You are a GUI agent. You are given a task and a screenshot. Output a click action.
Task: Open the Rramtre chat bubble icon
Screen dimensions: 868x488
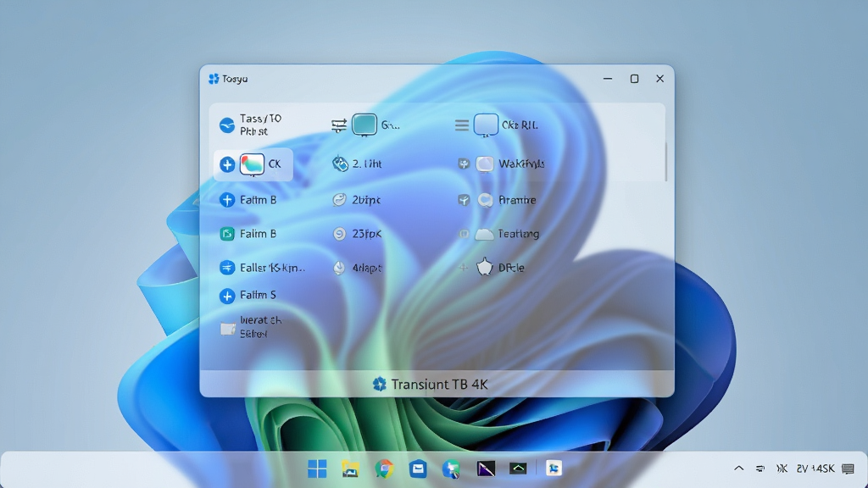click(485, 200)
